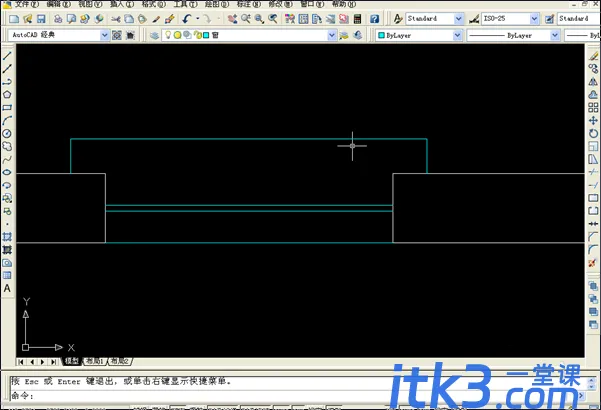Toggle the layer lock padlock icon
Image resolution: width=601 pixels, height=410 pixels.
[198, 35]
